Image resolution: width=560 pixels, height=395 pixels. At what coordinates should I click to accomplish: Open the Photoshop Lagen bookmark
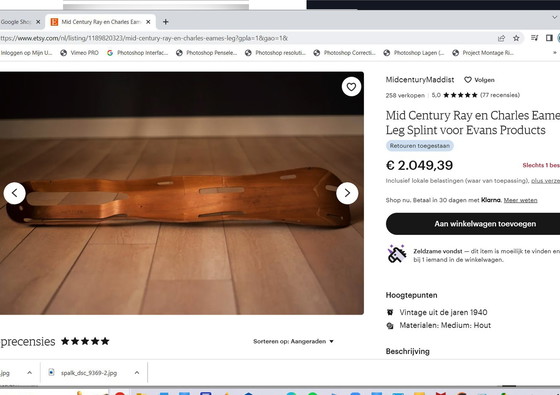click(x=414, y=53)
